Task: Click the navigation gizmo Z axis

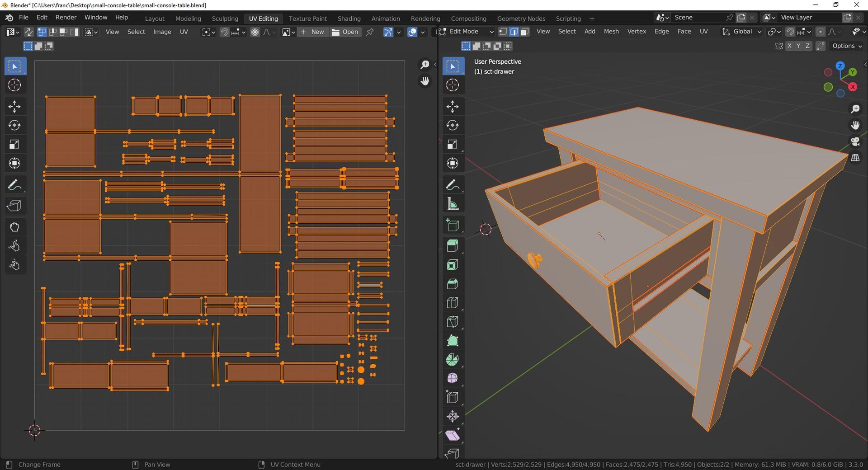Action: pos(840,66)
